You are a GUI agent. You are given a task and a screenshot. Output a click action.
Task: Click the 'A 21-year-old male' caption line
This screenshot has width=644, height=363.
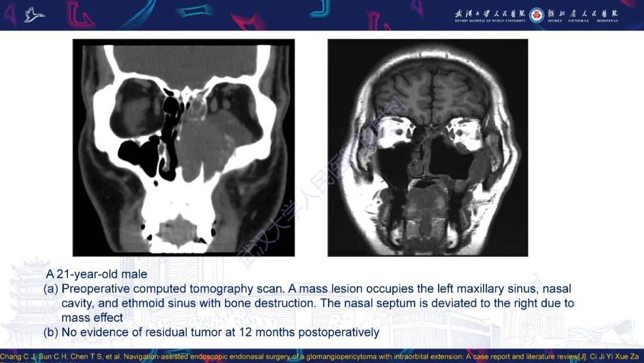tap(97, 274)
